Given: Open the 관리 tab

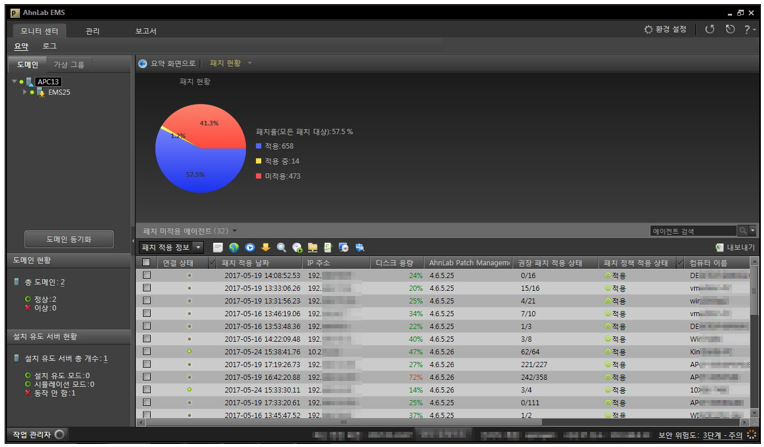Looking at the screenshot, I should (x=93, y=31).
